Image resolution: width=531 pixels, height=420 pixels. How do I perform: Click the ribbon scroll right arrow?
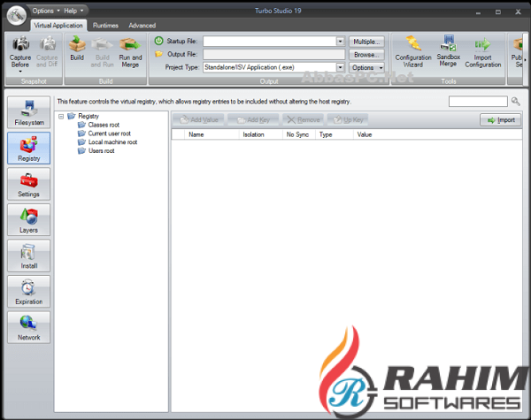click(x=525, y=60)
